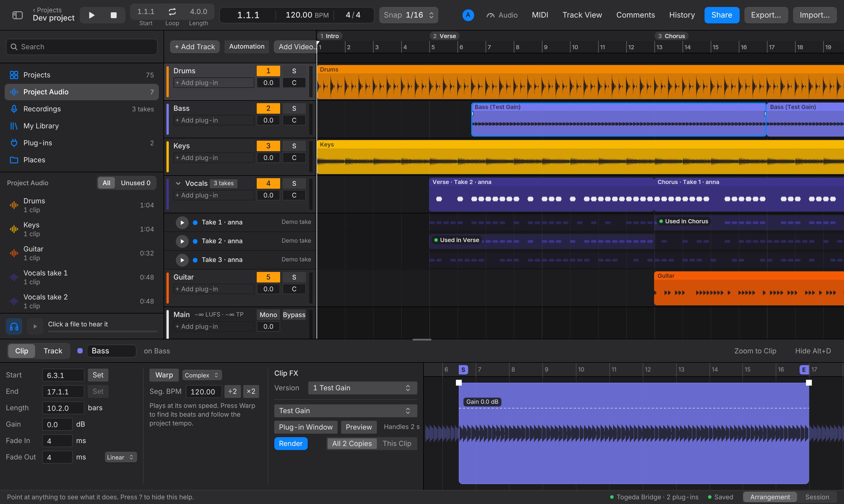The height and width of the screenshot is (504, 844).
Task: Open the MIDI menu
Action: (540, 15)
